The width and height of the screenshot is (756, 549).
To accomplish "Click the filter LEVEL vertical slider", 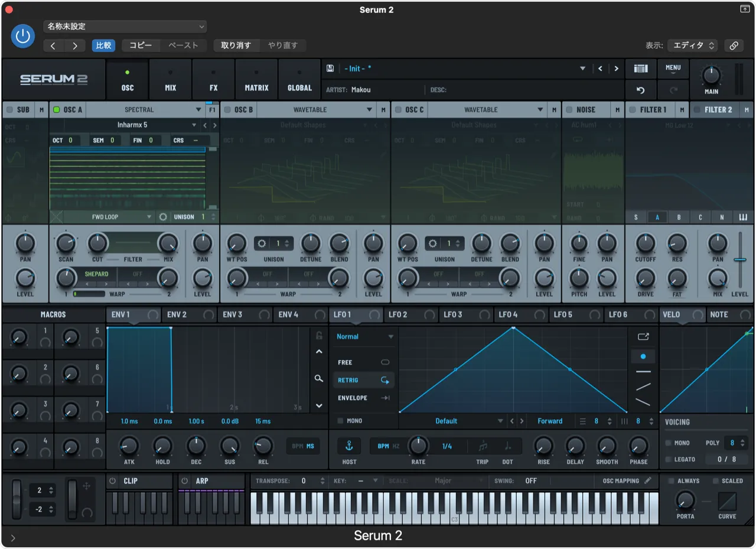I will tap(739, 259).
